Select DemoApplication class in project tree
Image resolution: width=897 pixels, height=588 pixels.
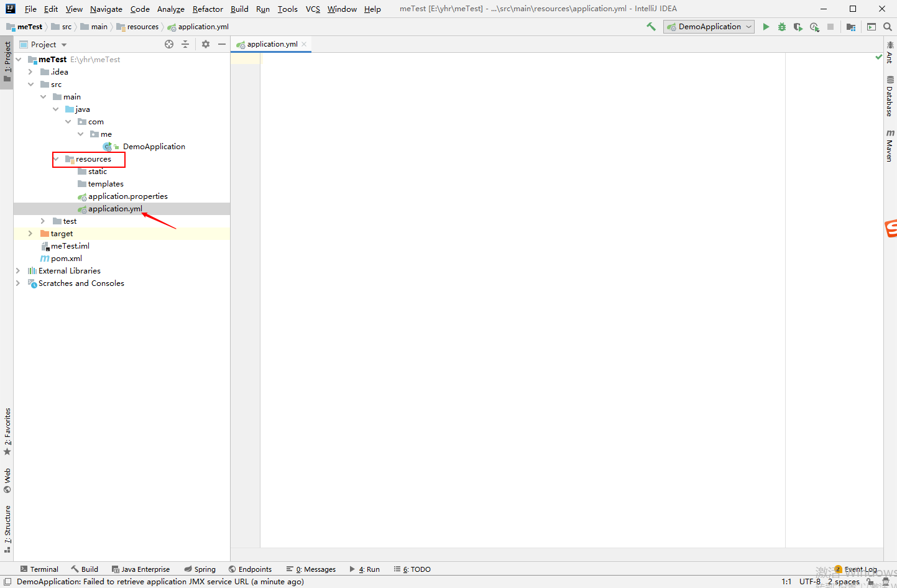tap(154, 147)
